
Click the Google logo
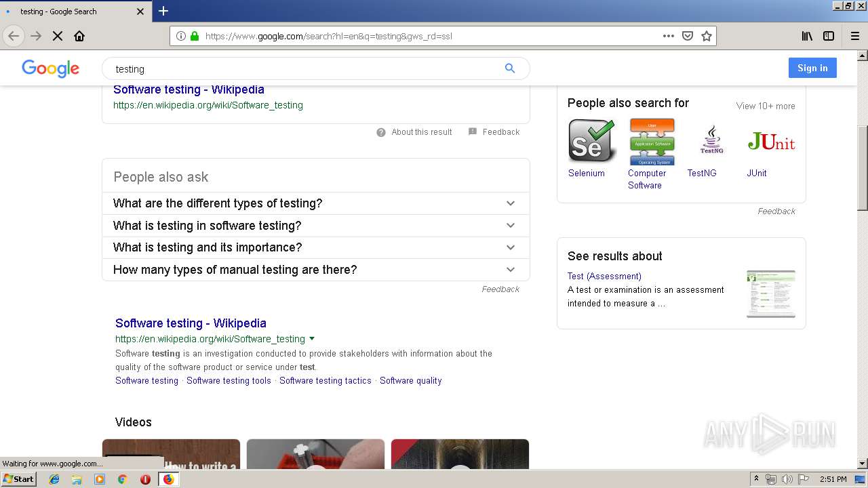[51, 68]
